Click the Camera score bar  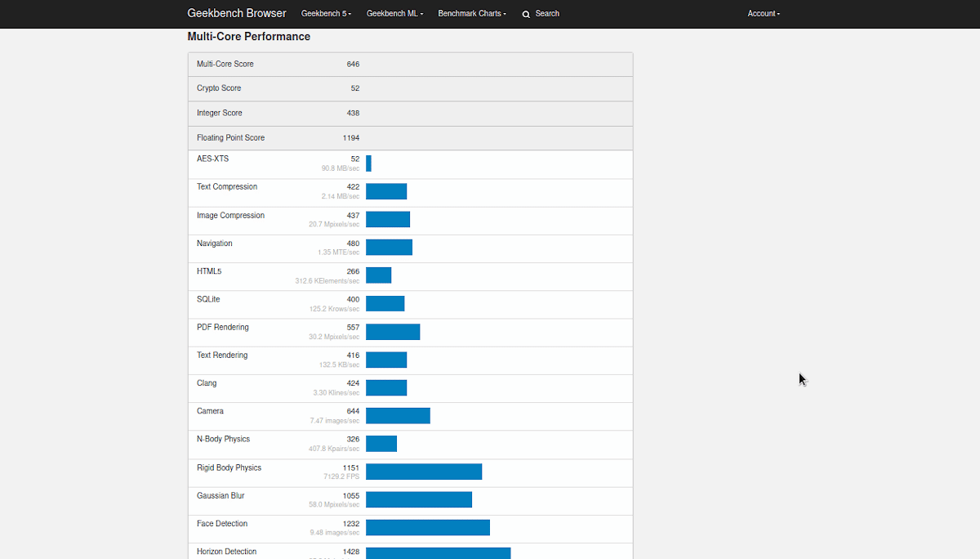point(398,415)
